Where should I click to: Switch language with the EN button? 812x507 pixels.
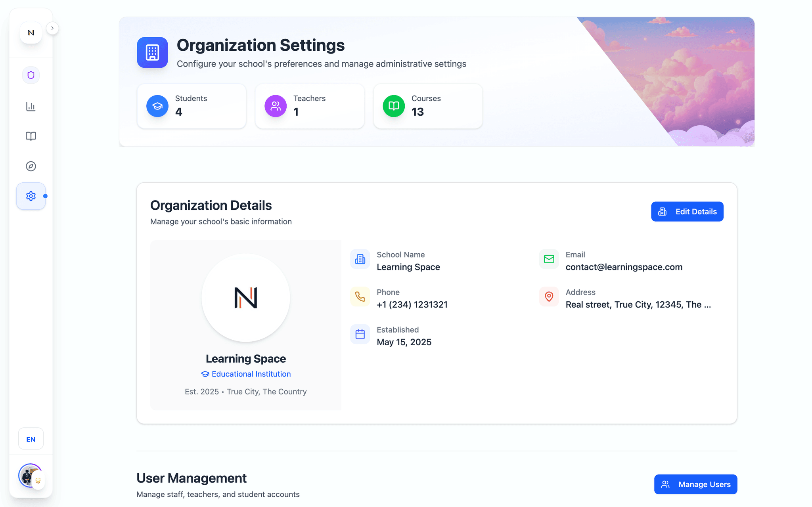click(31, 439)
